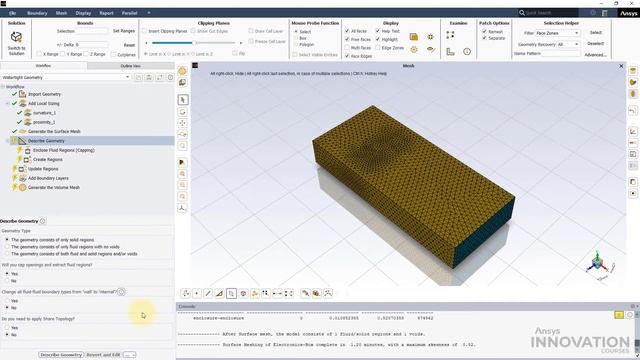Click the info icon beside Watertight Geometry dropdown
This screenshot has height=360, width=640.
170,77
